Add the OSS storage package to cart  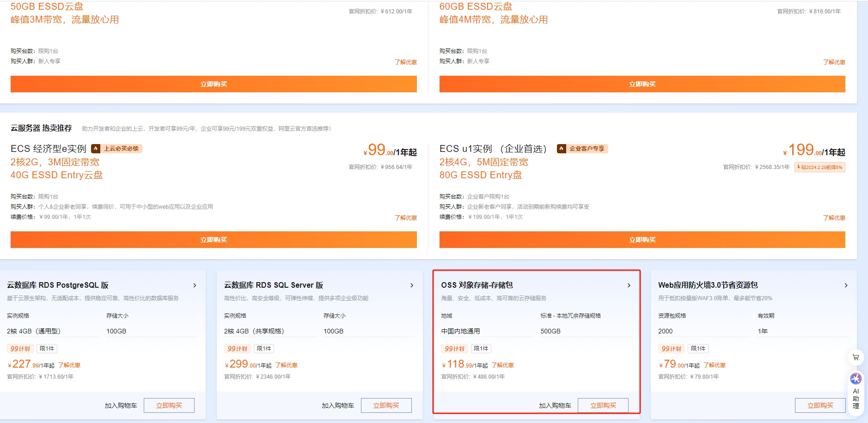pos(555,405)
